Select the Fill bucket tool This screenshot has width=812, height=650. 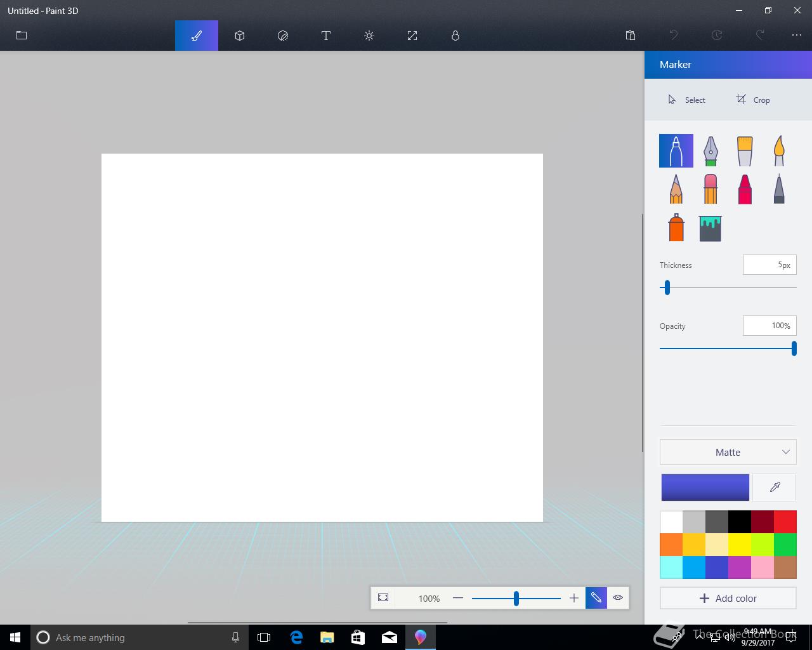[x=710, y=227]
